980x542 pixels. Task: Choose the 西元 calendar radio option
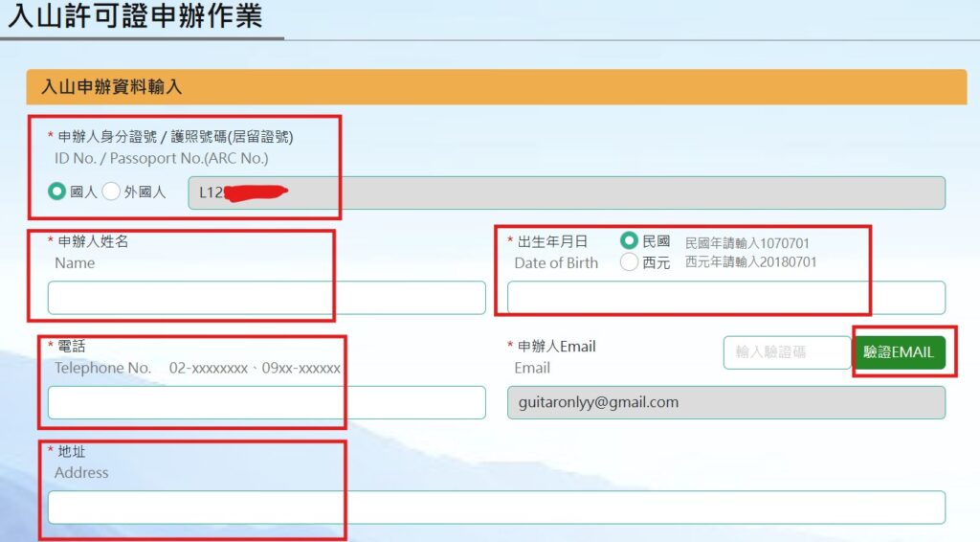coord(629,262)
